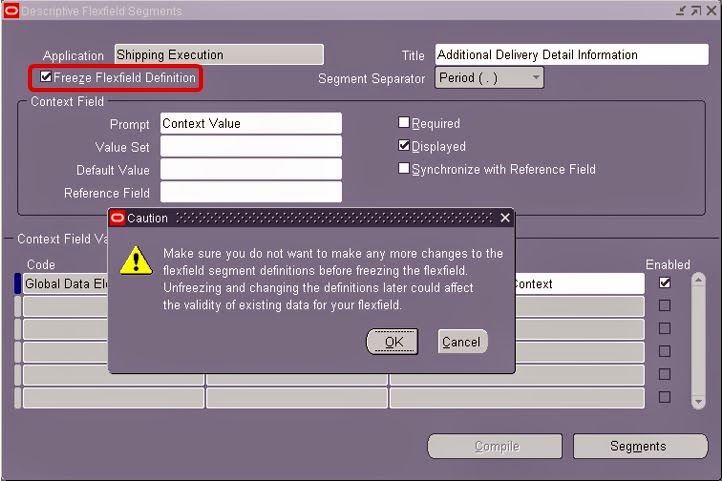722x481 pixels.
Task: Toggle Enabled checkbox for Global Data Elements row
Action: pos(664,283)
